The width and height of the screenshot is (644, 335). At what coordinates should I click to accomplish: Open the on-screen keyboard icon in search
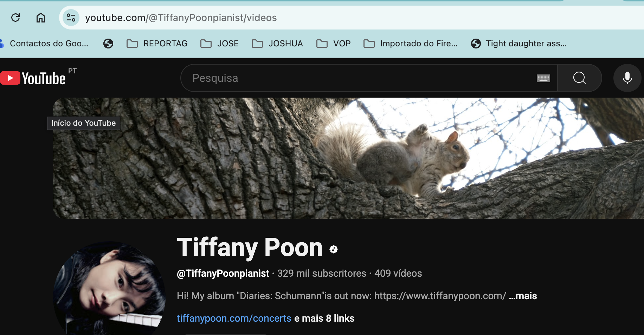click(543, 78)
